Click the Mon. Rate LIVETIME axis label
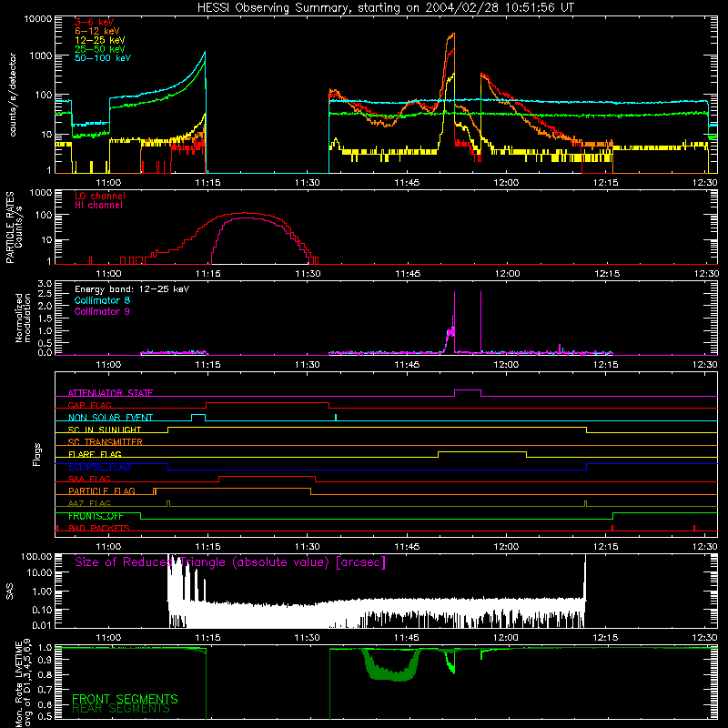 tap(23, 683)
